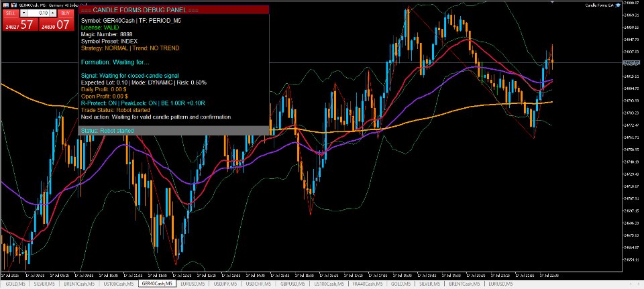Click the gray Status: Robot started bar
This screenshot has width=644, height=289.
pyautogui.click(x=173, y=131)
